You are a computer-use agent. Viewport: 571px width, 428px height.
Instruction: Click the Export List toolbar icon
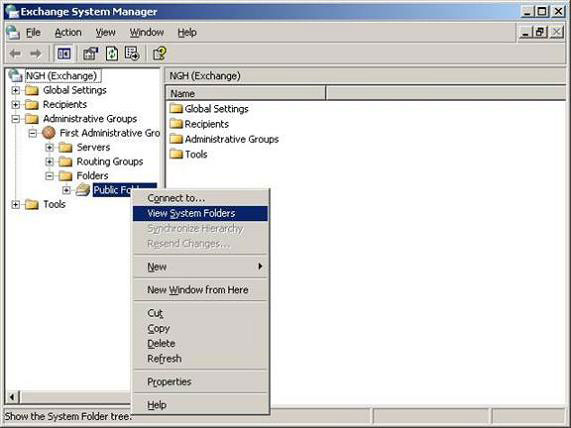[132, 54]
